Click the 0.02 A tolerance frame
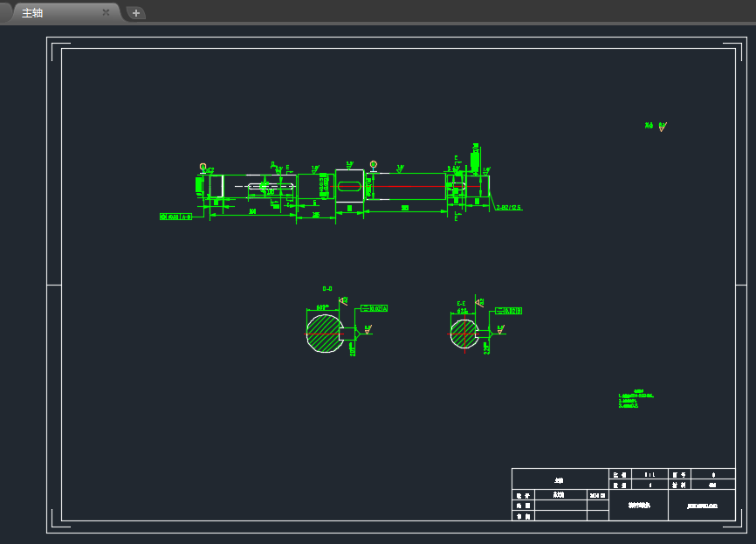The height and width of the screenshot is (544, 756). point(375,308)
